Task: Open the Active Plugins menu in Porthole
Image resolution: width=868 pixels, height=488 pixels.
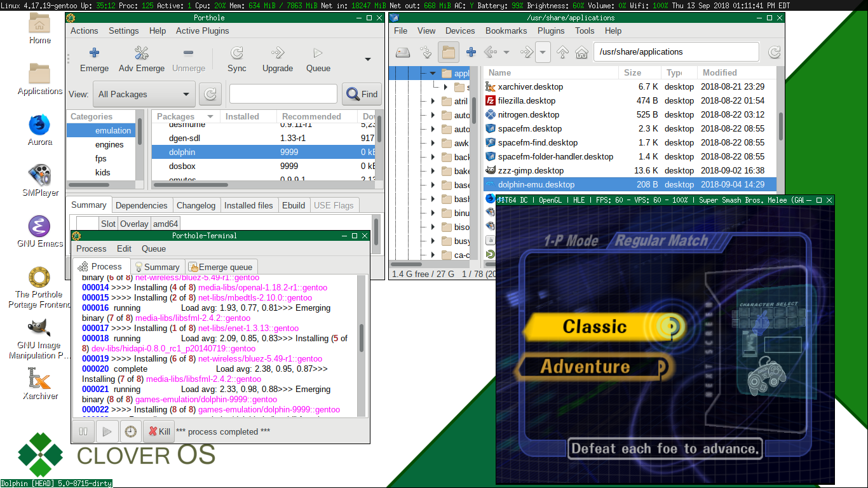Action: tap(203, 30)
